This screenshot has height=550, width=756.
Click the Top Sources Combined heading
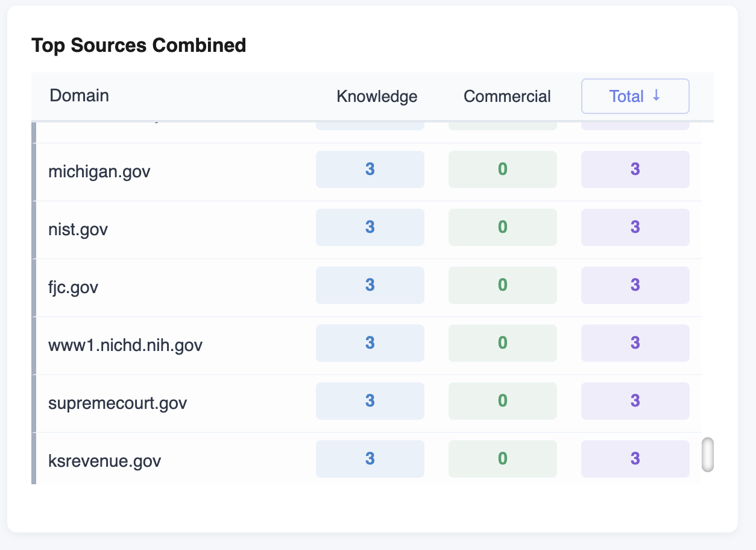139,45
